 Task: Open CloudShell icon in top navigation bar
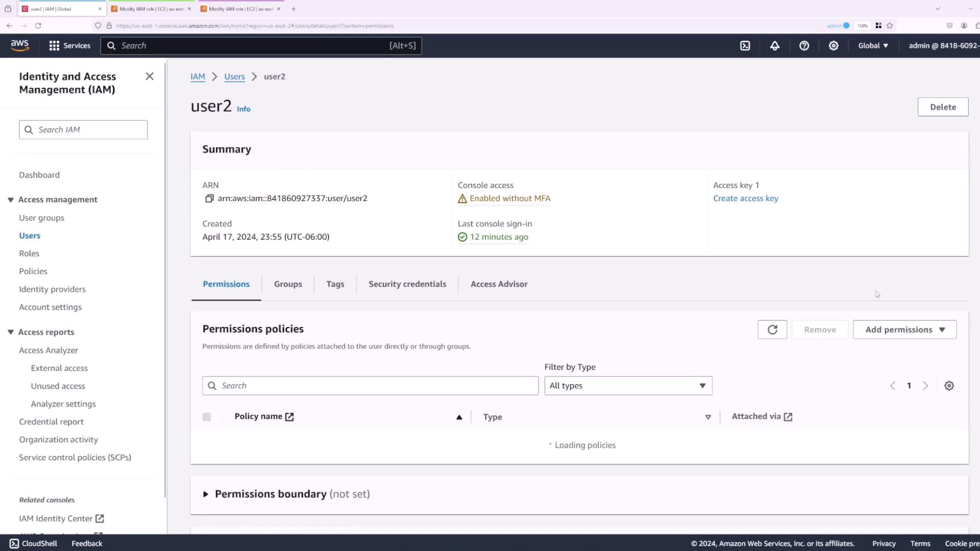pos(745,46)
